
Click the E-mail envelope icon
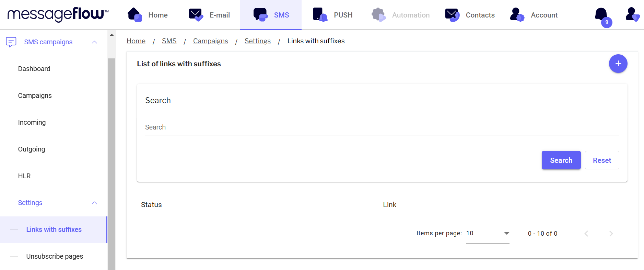[196, 15]
